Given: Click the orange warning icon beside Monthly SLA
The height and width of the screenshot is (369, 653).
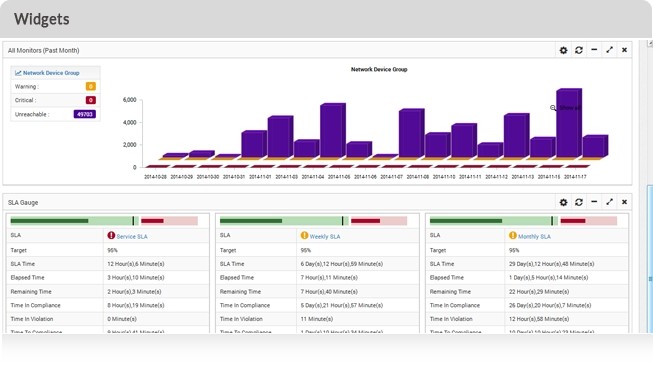Looking at the screenshot, I should point(513,235).
